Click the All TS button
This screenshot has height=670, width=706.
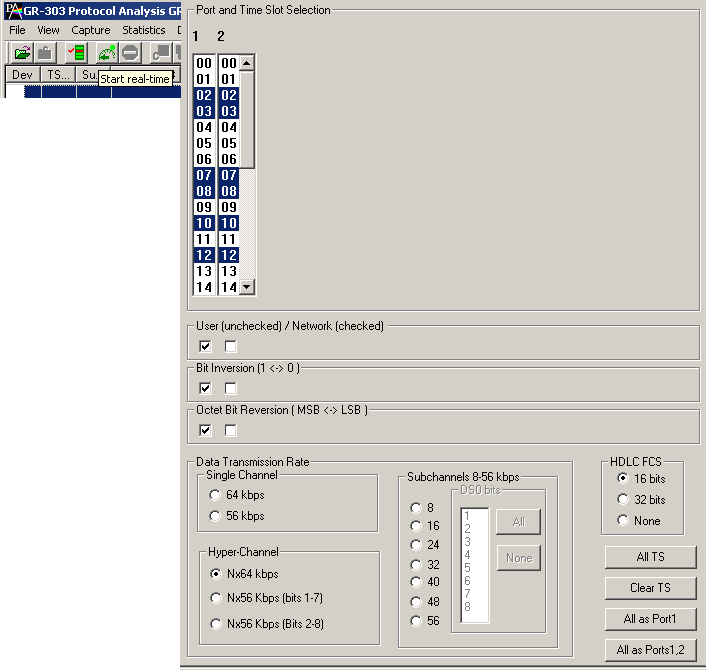tap(651, 557)
